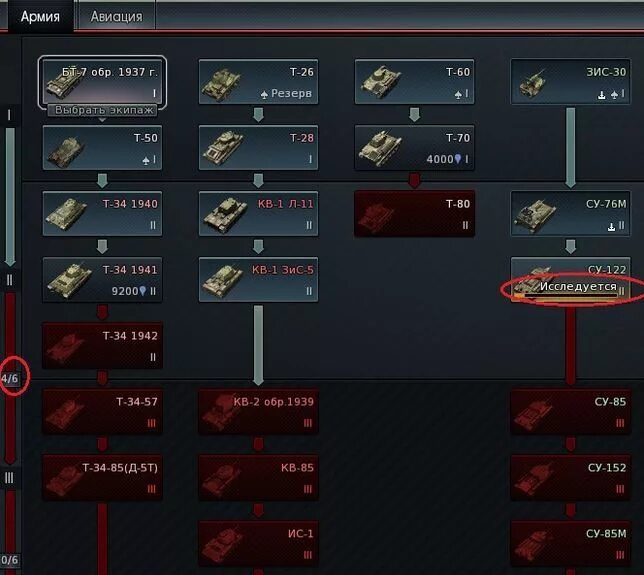Select the ЗИС-30 vehicle icon

click(532, 84)
